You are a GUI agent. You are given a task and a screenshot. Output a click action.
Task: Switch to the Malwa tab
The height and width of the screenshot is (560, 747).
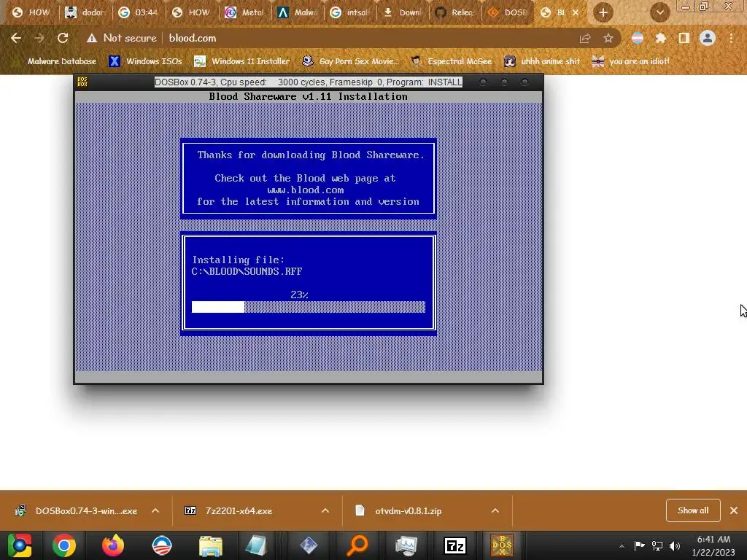coord(298,13)
